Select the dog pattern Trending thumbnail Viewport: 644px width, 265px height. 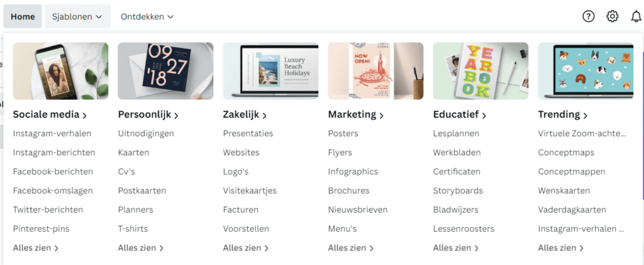pos(586,71)
